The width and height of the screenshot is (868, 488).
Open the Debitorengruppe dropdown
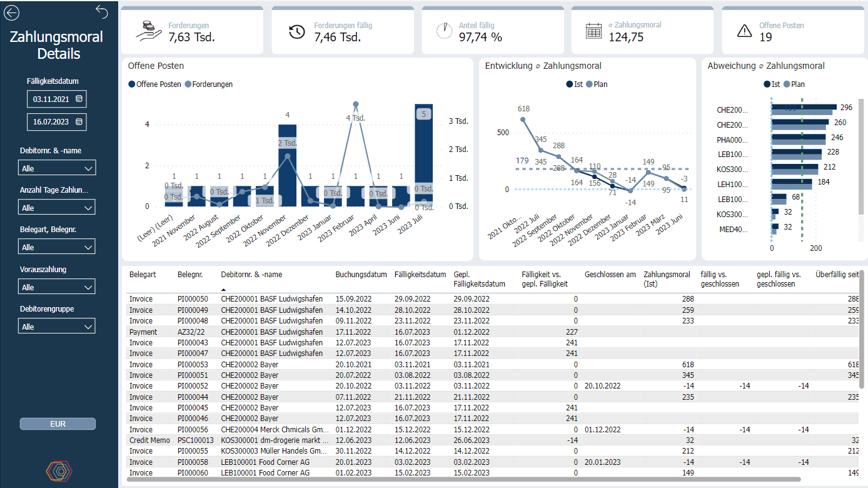(x=57, y=327)
